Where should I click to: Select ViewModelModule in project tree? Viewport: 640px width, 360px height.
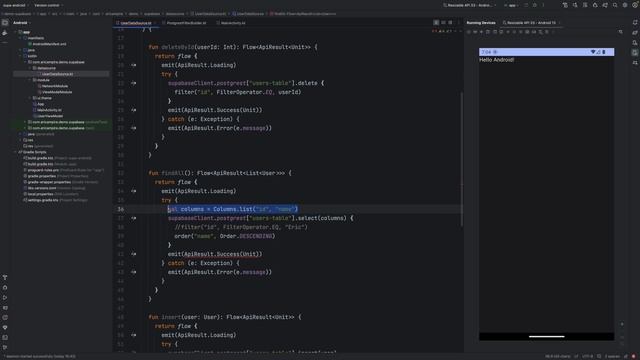[x=56, y=92]
